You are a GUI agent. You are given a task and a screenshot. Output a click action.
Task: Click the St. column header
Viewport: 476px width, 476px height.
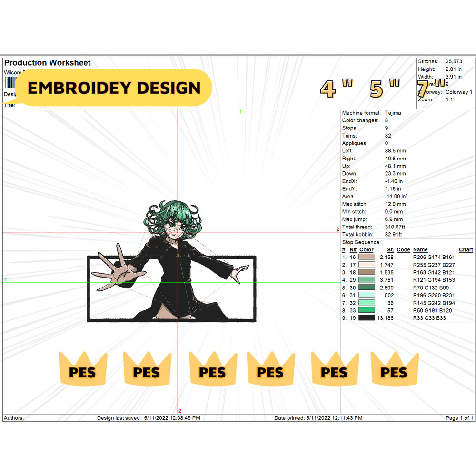coord(390,249)
